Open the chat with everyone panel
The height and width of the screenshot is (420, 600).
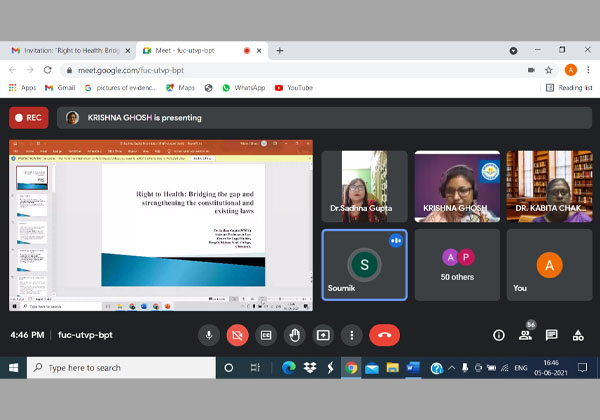551,335
